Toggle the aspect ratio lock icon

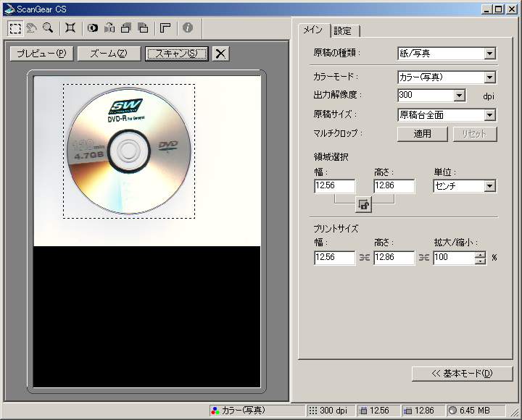(363, 205)
